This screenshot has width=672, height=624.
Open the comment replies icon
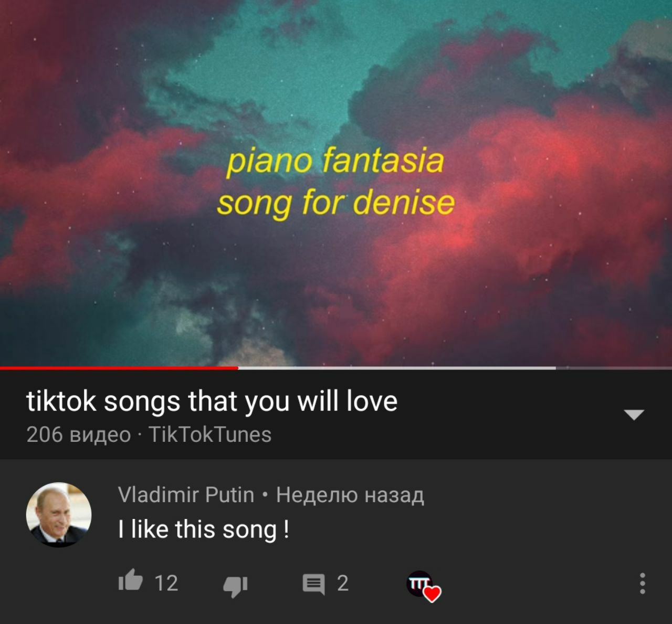[x=314, y=584]
